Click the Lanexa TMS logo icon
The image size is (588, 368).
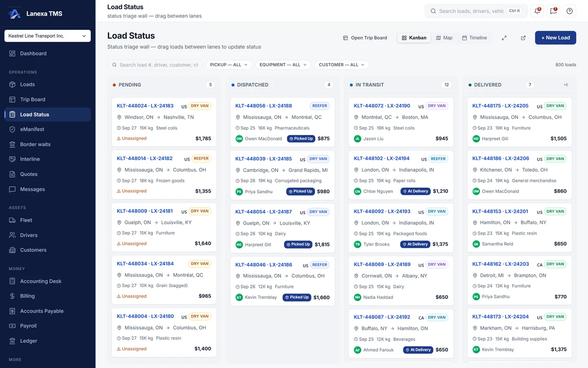click(x=15, y=13)
